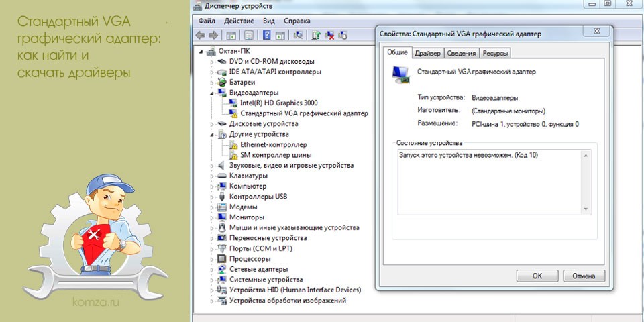Select the Сетевые адаптеры label
The height and width of the screenshot is (322, 644).
tap(259, 269)
